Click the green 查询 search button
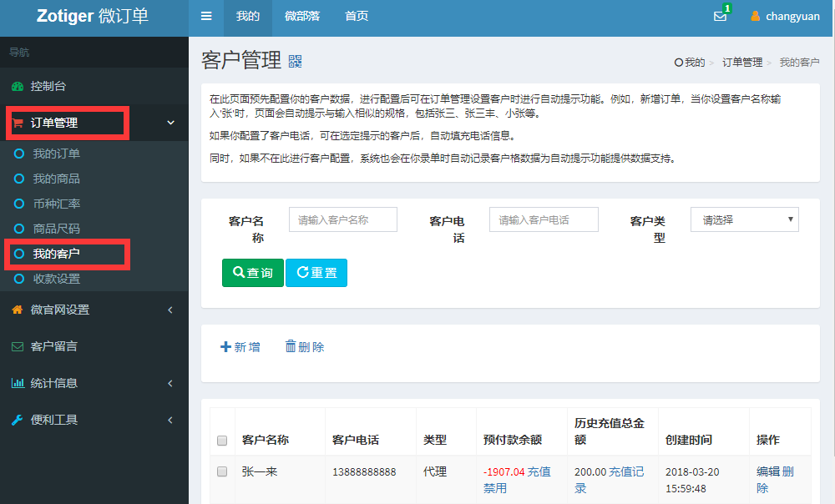The height and width of the screenshot is (504, 835). coord(253,273)
